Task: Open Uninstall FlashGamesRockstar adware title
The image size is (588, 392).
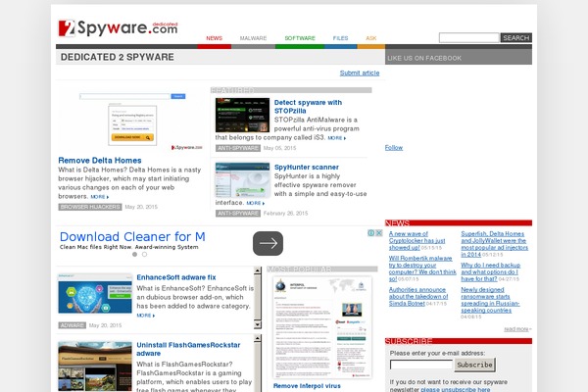Action: pos(188,349)
